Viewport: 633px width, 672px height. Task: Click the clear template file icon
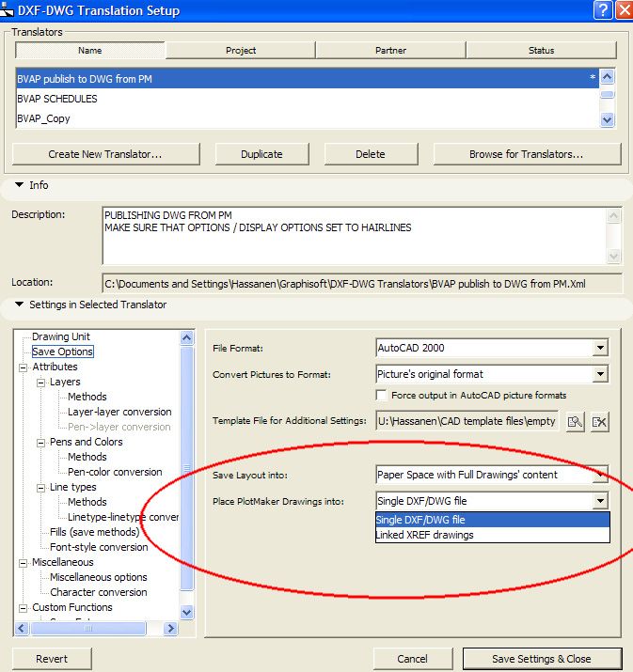coord(599,422)
